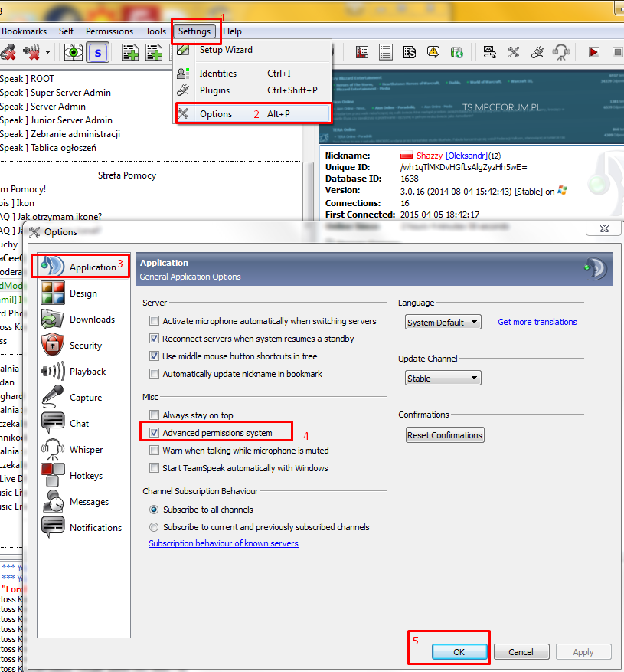Click the crossed-tools options toolbar icon

click(514, 52)
